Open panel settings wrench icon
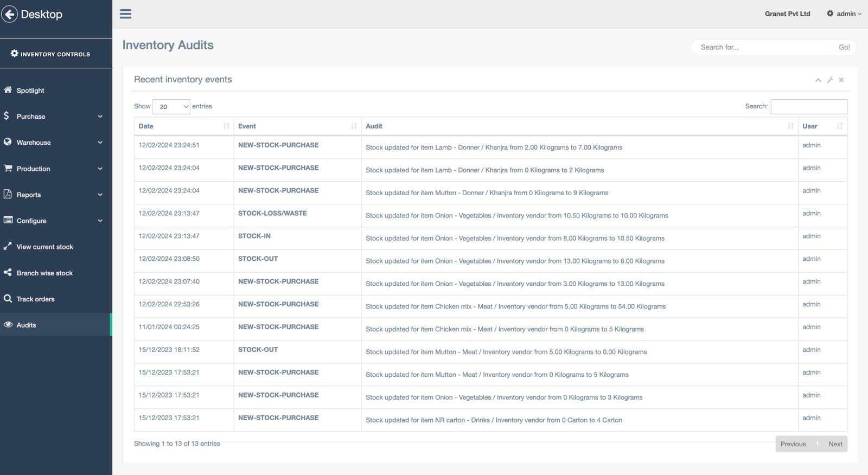The width and height of the screenshot is (868, 475). (x=830, y=80)
